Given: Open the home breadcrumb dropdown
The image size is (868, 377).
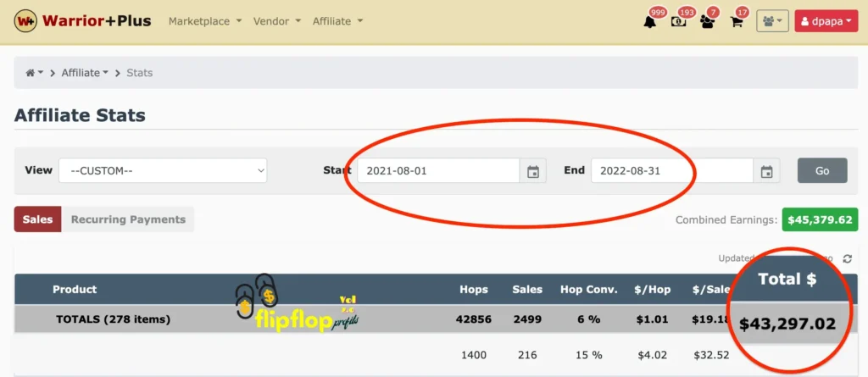Looking at the screenshot, I should click(34, 73).
